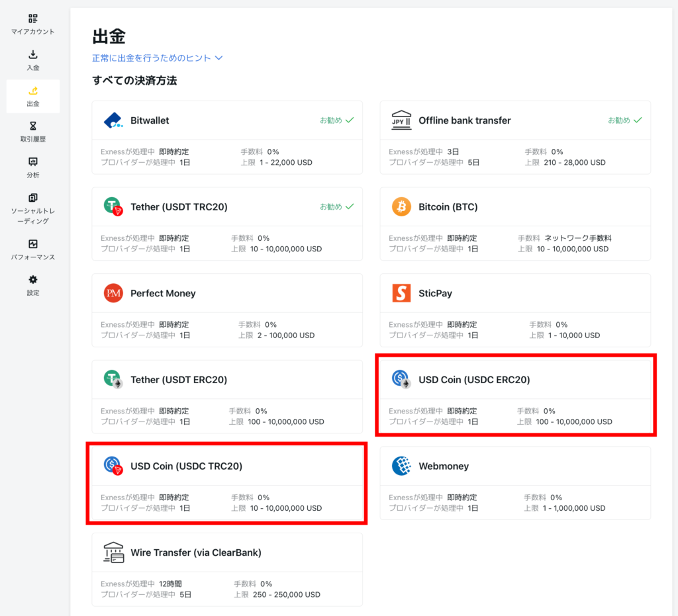Screen dimensions: 678x616
Task: Click the USD Coin USDC ERC20 logo icon
Action: 401,379
